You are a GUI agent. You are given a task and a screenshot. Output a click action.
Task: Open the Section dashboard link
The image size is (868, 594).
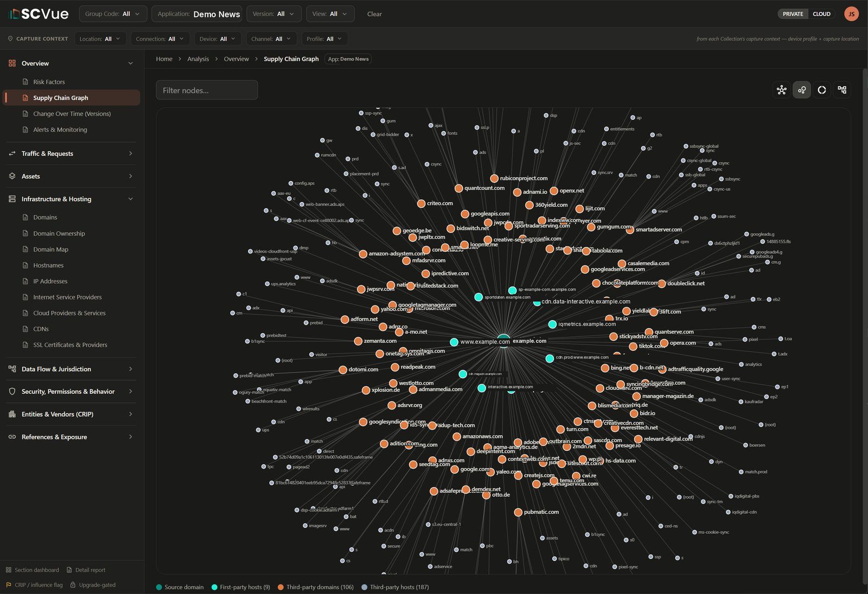click(33, 570)
